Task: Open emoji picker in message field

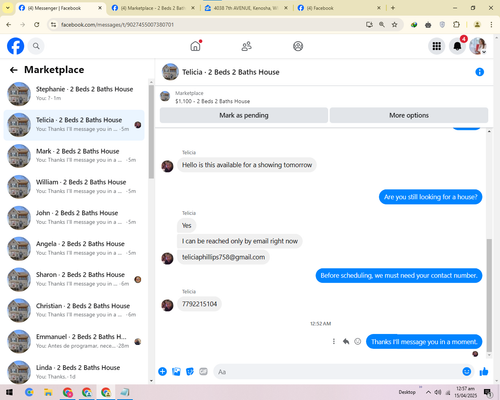Action: click(467, 371)
